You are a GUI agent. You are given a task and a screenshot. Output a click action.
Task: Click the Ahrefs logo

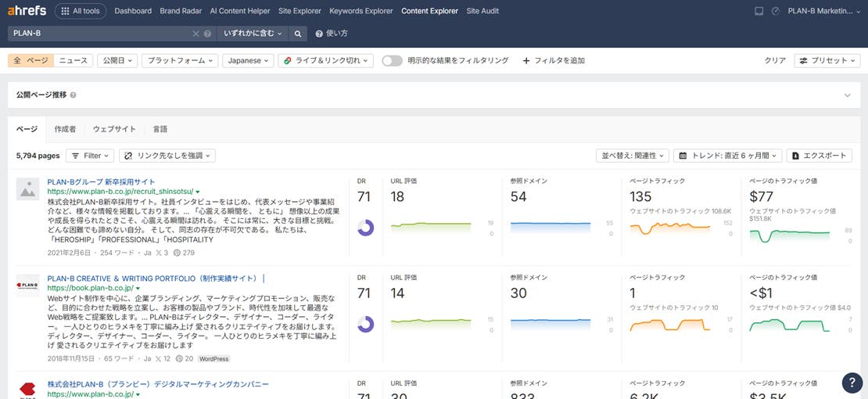pos(27,11)
